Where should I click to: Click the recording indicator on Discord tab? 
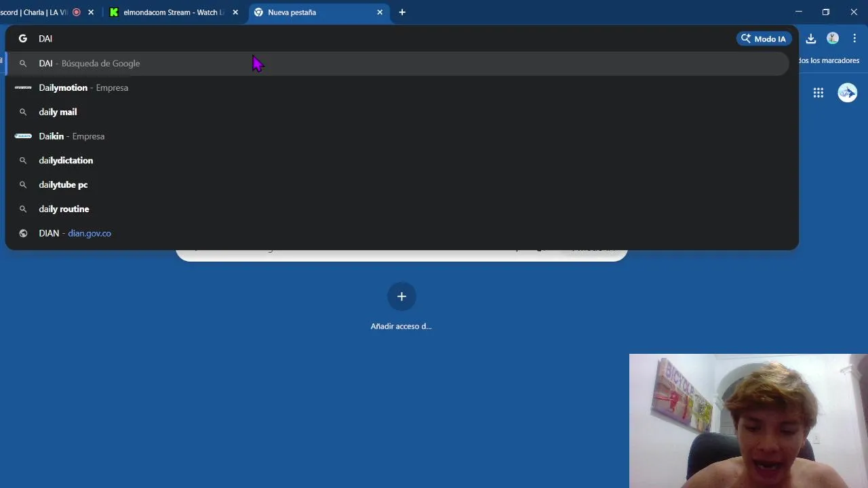[77, 12]
